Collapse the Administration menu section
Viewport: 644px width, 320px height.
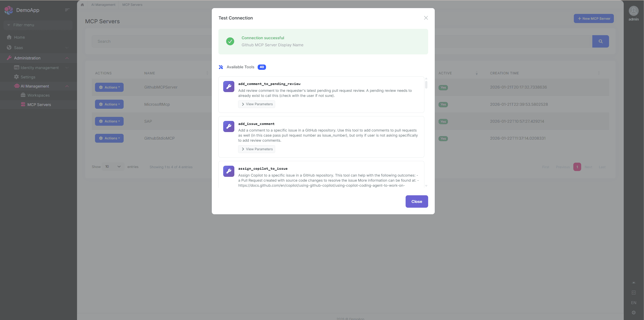[x=67, y=58]
